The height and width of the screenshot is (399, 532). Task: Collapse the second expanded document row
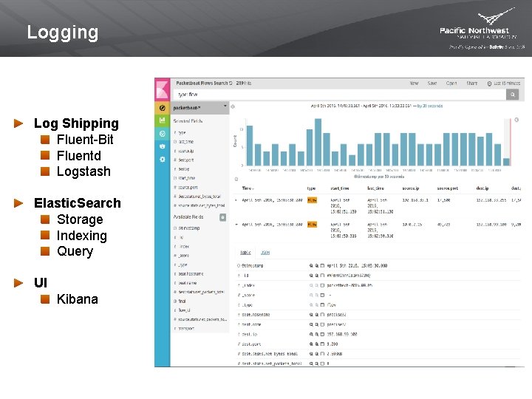coord(236,225)
